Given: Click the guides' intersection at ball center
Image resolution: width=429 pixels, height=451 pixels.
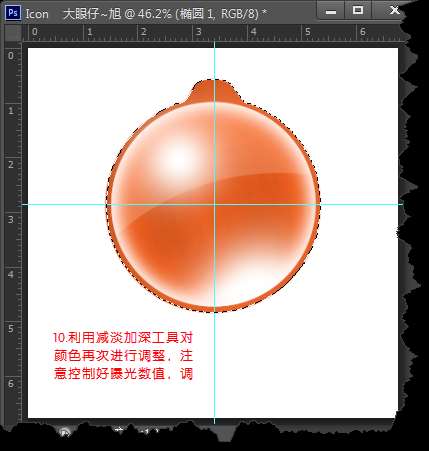Looking at the screenshot, I should [x=214, y=204].
